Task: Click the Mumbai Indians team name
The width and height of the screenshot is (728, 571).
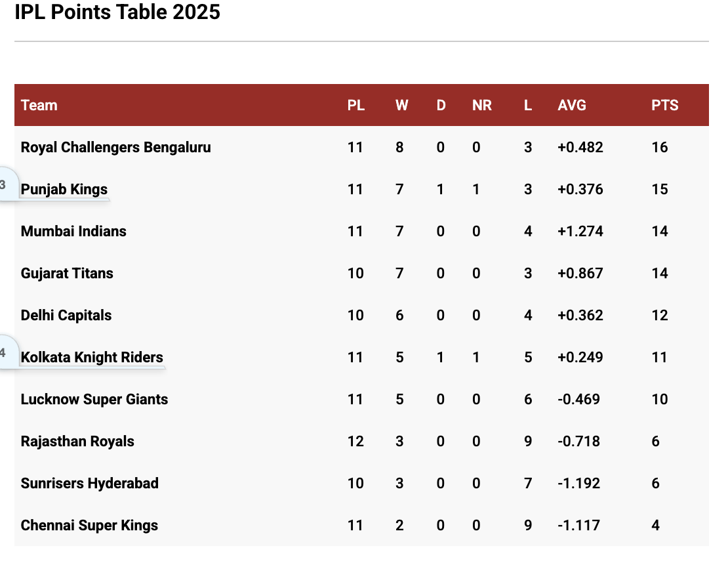Action: 73,232
